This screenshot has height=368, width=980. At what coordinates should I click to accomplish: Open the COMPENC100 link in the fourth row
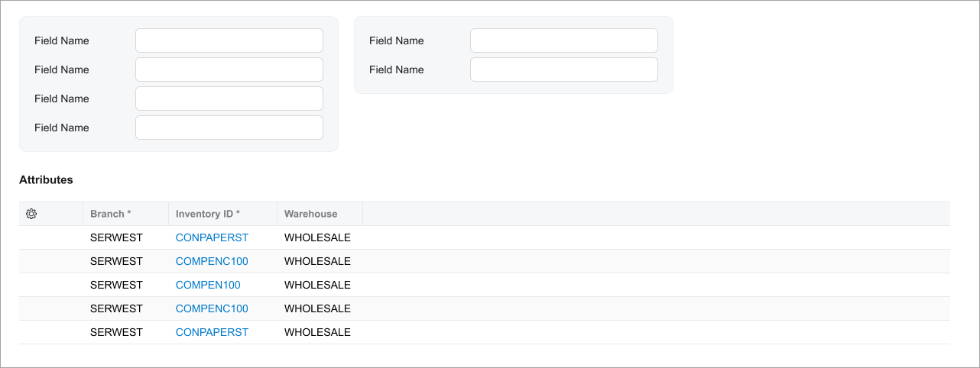tap(212, 308)
